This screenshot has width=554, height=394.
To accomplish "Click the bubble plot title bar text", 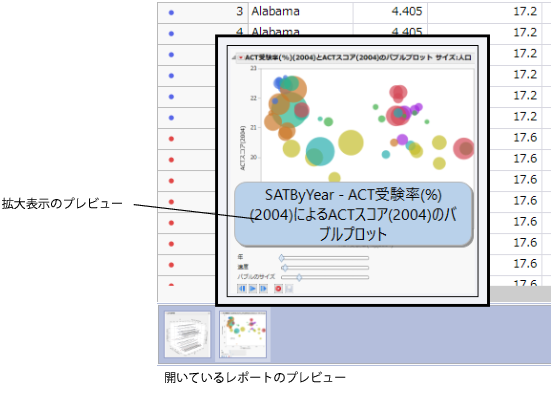I will pyautogui.click(x=358, y=57).
